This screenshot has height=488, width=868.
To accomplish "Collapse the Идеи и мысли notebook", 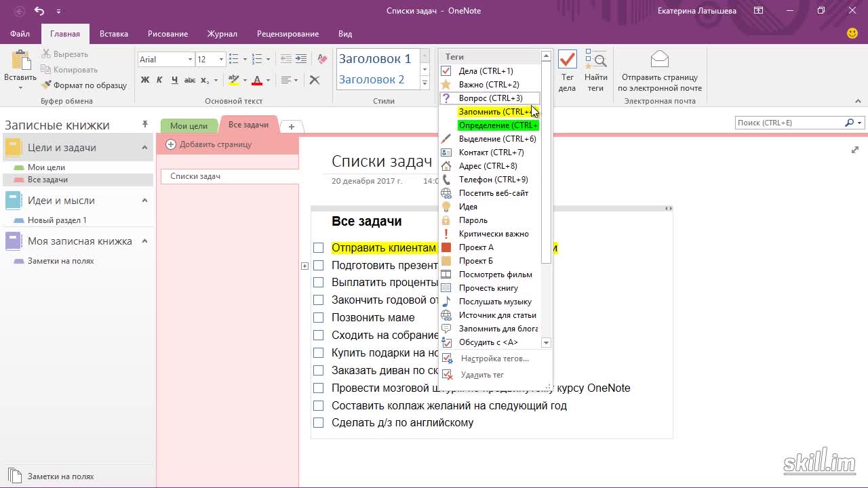I will click(x=144, y=201).
